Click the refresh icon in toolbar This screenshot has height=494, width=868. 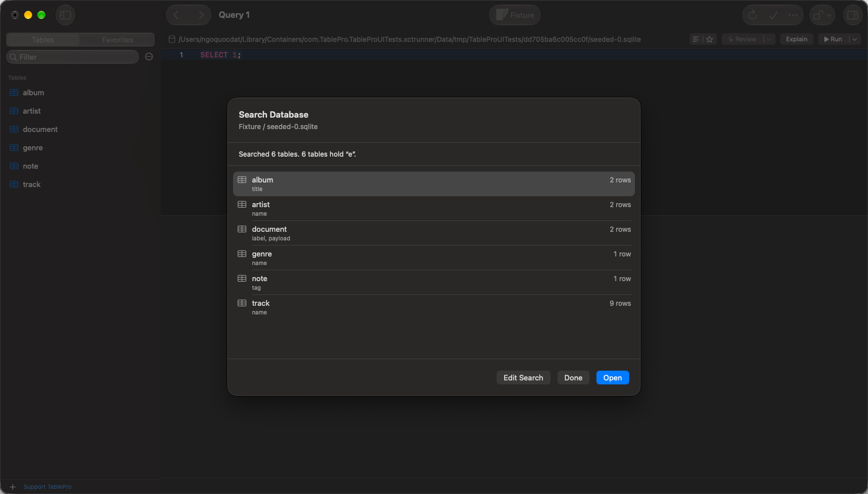(753, 15)
